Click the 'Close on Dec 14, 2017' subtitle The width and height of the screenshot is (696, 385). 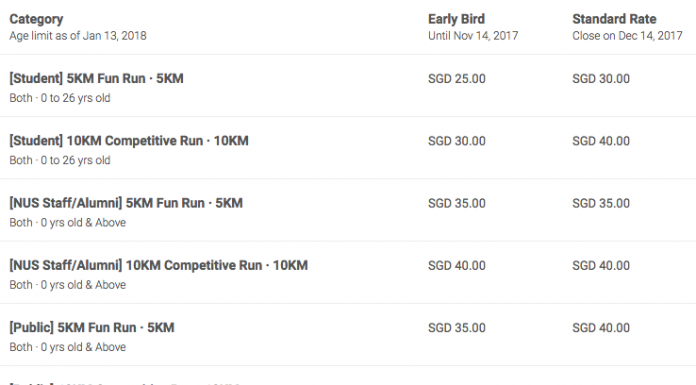point(627,36)
